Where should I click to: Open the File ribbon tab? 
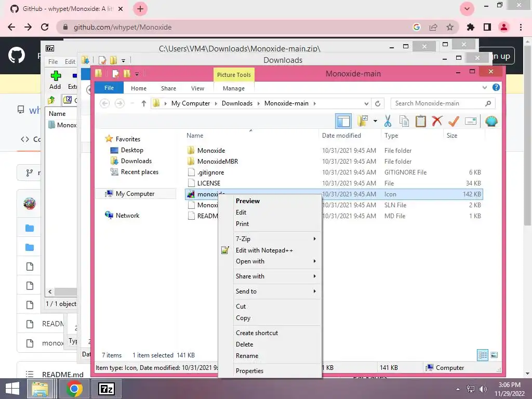(109, 88)
